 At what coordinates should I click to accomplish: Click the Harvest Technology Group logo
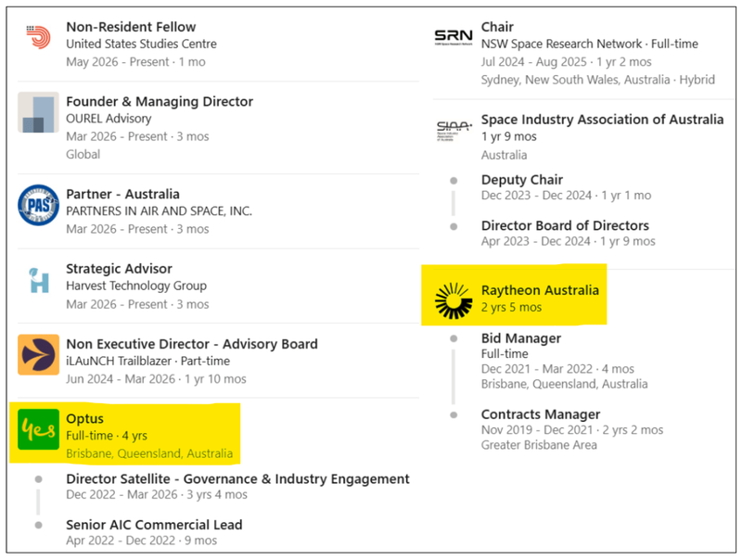pyautogui.click(x=39, y=280)
